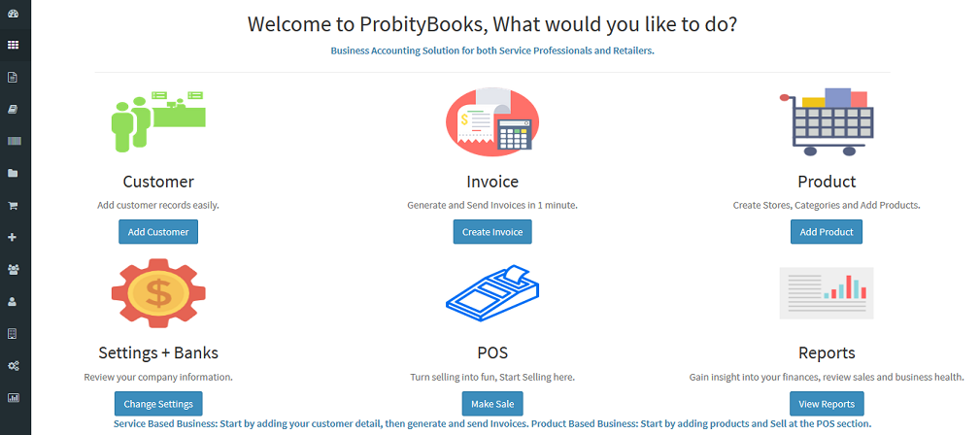Open the document file icon in sidebar
This screenshot has height=435, width=980.
click(x=13, y=78)
